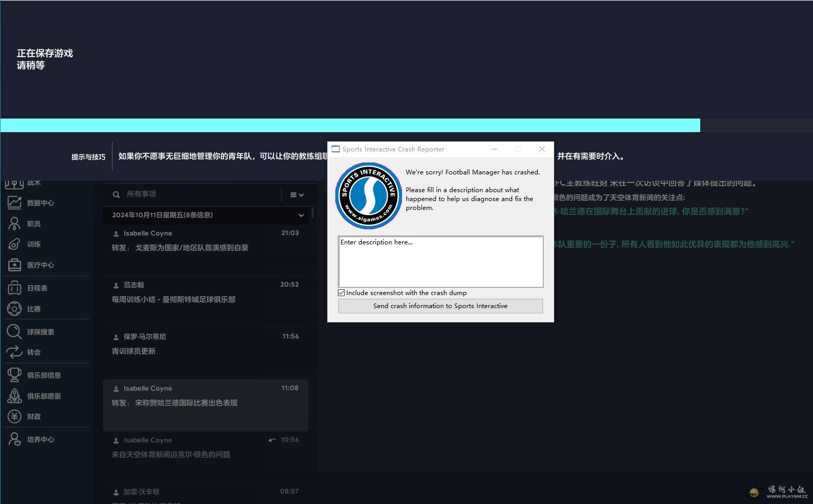Select 医疗中心 sidebar label
Screen dimensions: 813x504
coord(41,265)
